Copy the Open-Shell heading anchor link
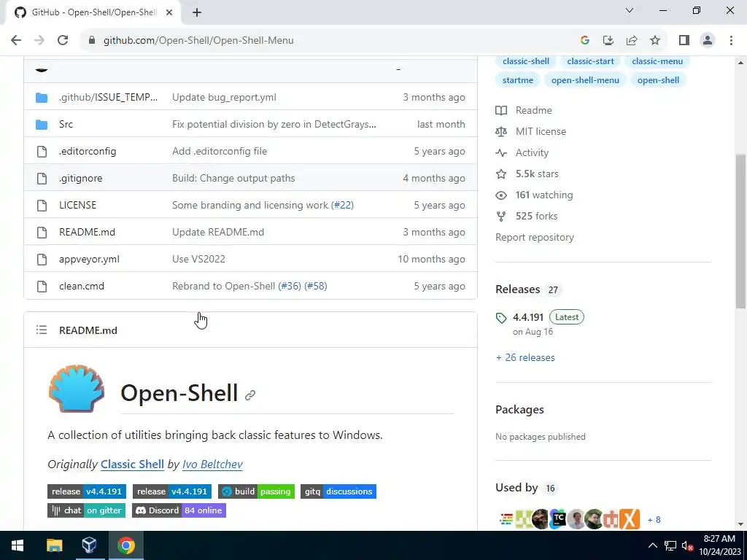 tap(250, 395)
